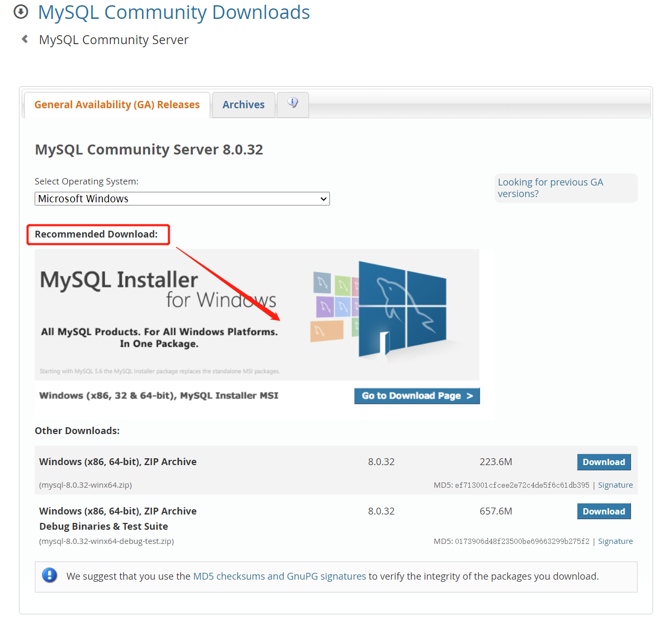The image size is (672, 628).
Task: Open Signature link for the debug-test zip
Action: [615, 541]
